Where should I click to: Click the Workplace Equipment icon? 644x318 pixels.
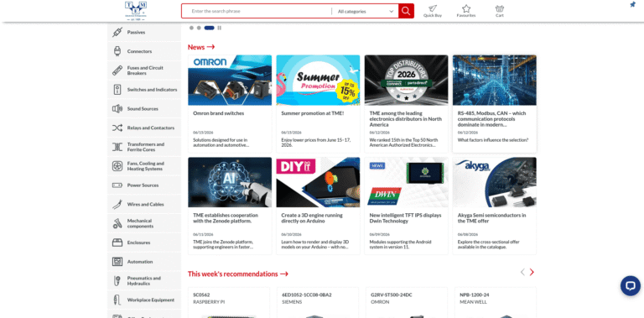click(117, 300)
